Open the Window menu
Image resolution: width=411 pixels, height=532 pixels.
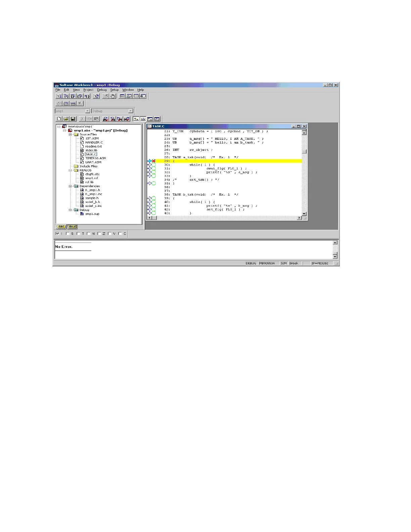(128, 90)
